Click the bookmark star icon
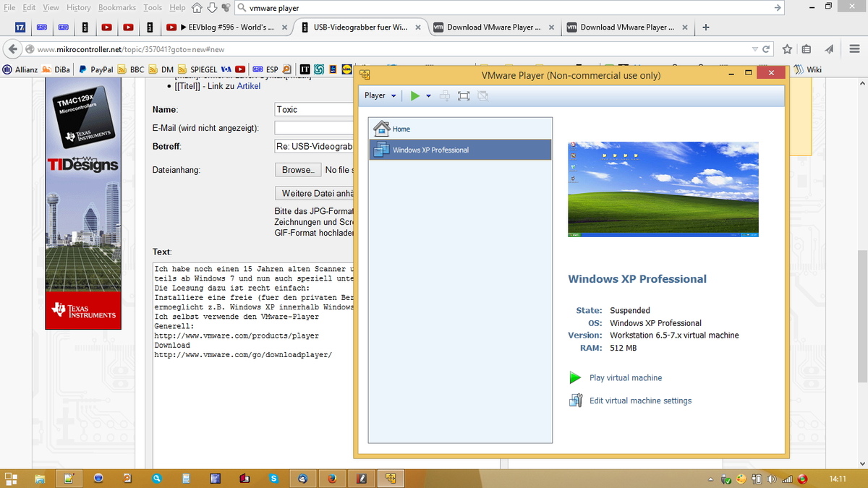Screen dimensions: 868x488 click(x=788, y=49)
